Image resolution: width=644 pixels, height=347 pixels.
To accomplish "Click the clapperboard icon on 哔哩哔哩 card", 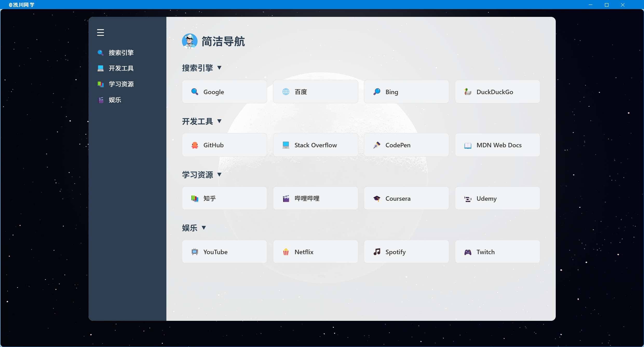I will point(286,198).
